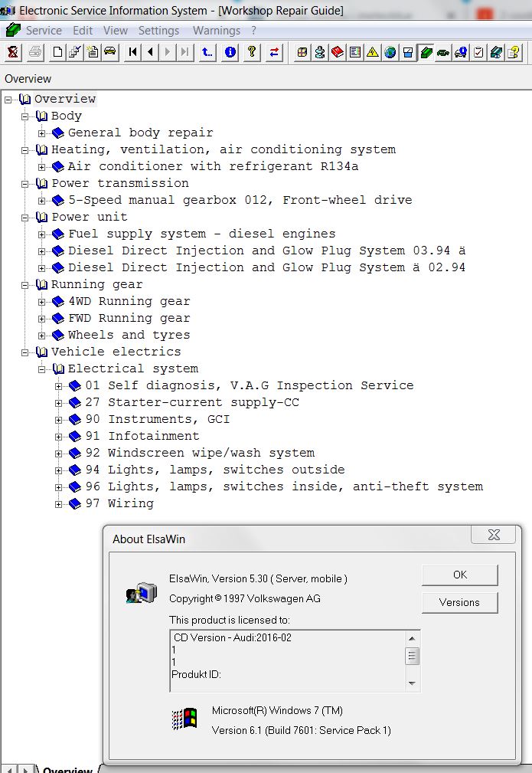
Task: Select Heating, ventilation, air conditioning system
Action: [224, 149]
